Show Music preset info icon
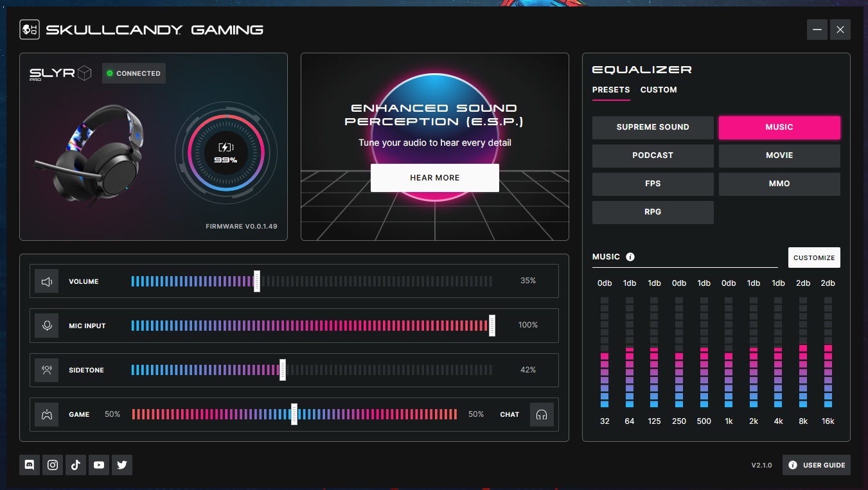Screen dimensions: 868x490 (630, 257)
